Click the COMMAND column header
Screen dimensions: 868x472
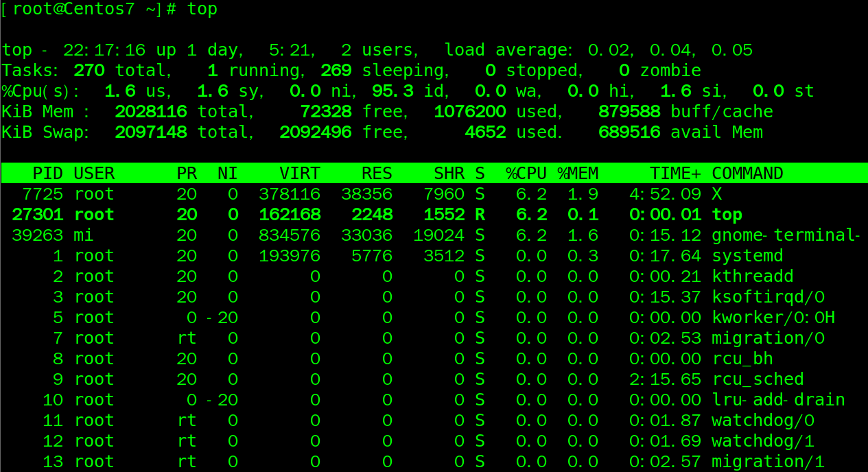[x=747, y=174]
